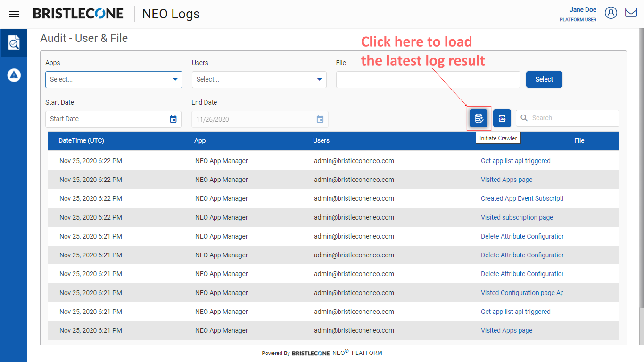
Task: Open the 'Visted Configuration page' log link
Action: 522,293
